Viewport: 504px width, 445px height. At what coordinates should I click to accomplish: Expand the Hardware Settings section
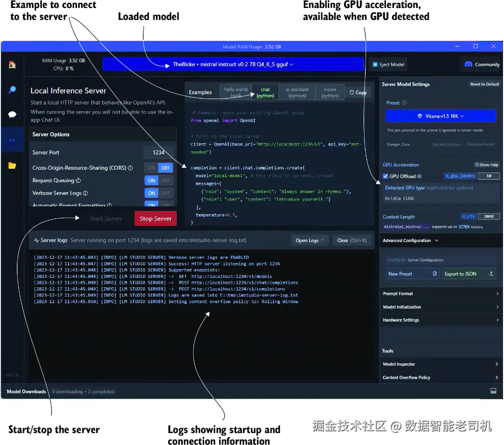pos(441,320)
